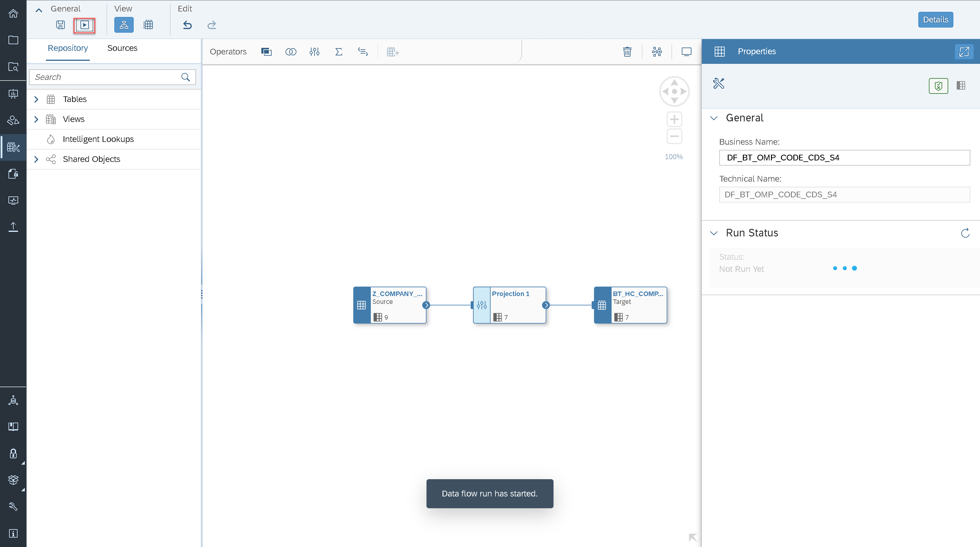Undo the last edit

tap(188, 25)
